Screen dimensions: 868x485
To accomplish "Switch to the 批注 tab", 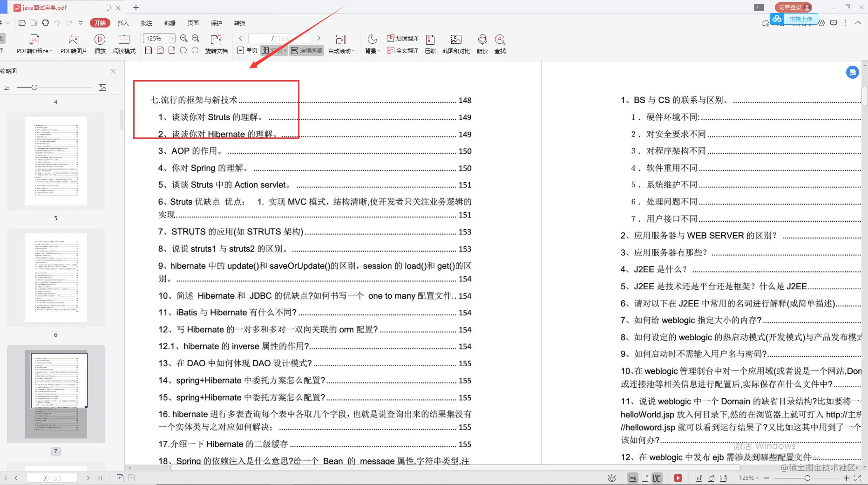I will 147,23.
